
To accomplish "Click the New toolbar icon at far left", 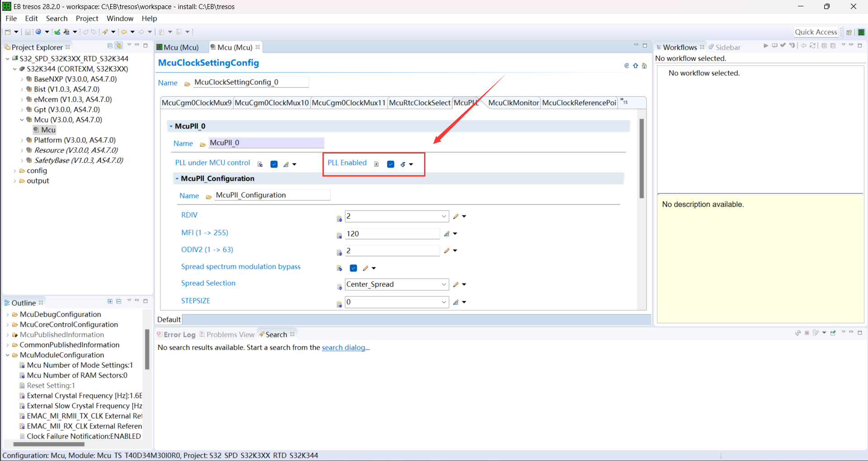I will [8, 32].
